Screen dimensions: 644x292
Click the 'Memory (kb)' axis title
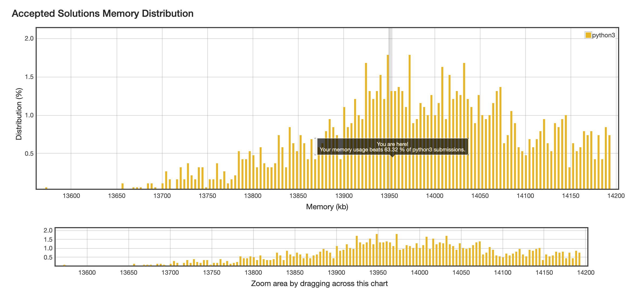point(327,207)
